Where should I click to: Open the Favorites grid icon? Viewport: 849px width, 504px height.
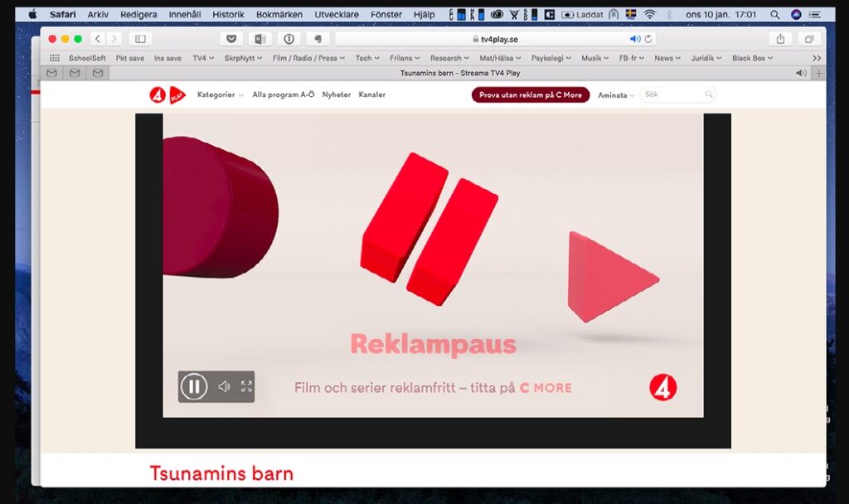click(x=55, y=58)
